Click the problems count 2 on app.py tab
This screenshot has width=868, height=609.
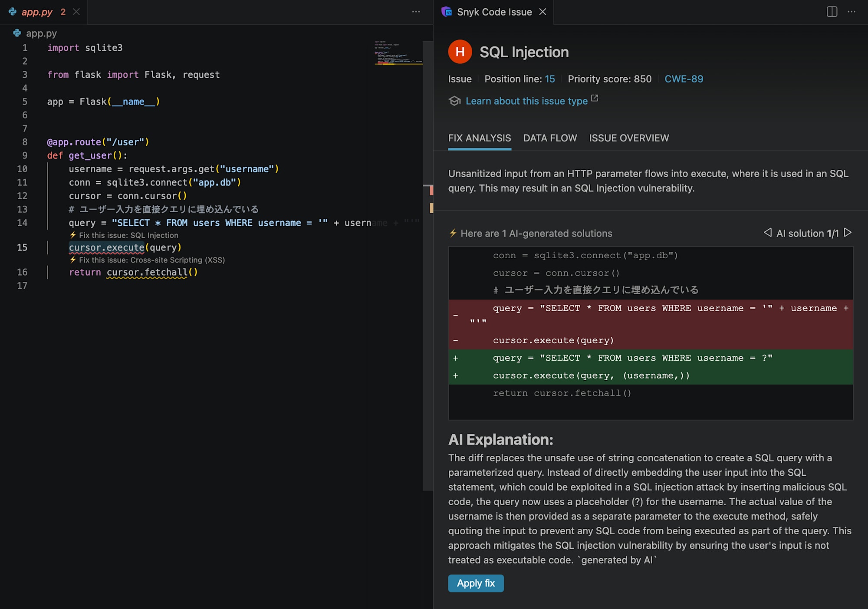(x=63, y=12)
